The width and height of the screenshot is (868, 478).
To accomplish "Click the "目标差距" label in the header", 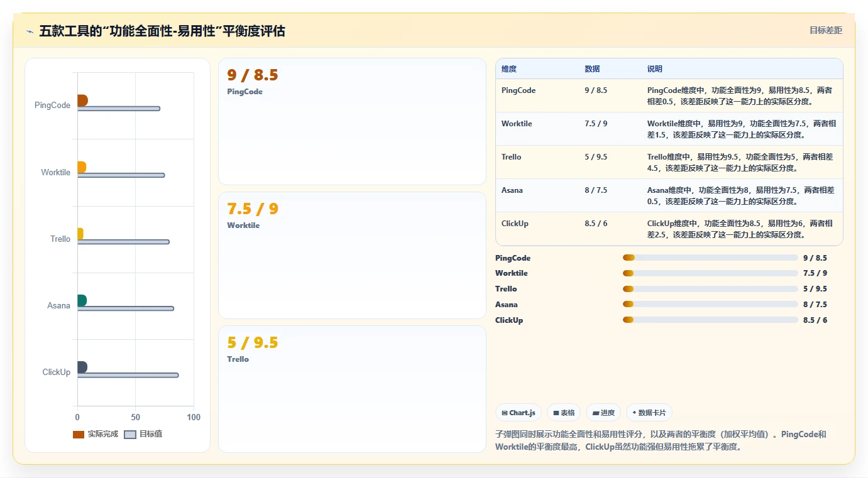I will 825,30.
